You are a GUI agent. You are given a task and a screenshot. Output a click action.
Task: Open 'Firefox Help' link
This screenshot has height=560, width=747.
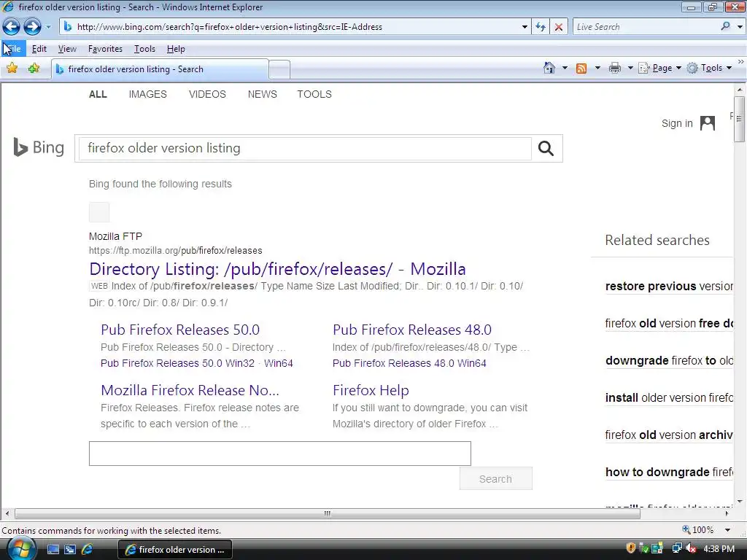(371, 390)
